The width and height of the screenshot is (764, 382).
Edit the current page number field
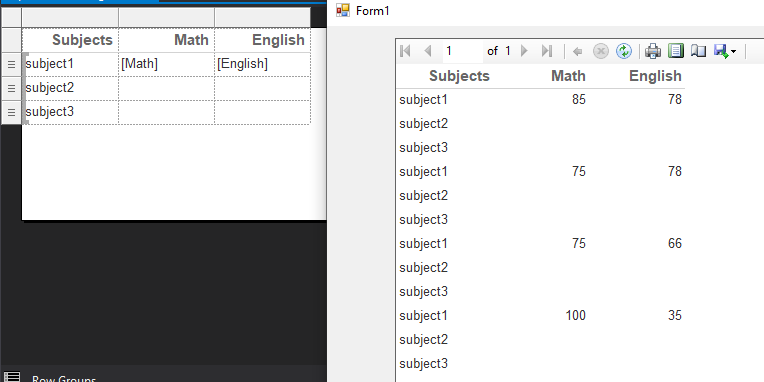pos(462,51)
